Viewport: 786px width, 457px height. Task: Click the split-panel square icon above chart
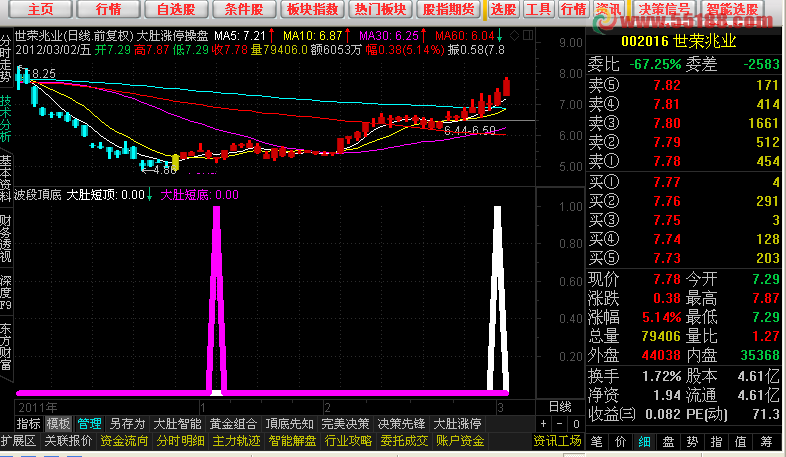[x=528, y=35]
